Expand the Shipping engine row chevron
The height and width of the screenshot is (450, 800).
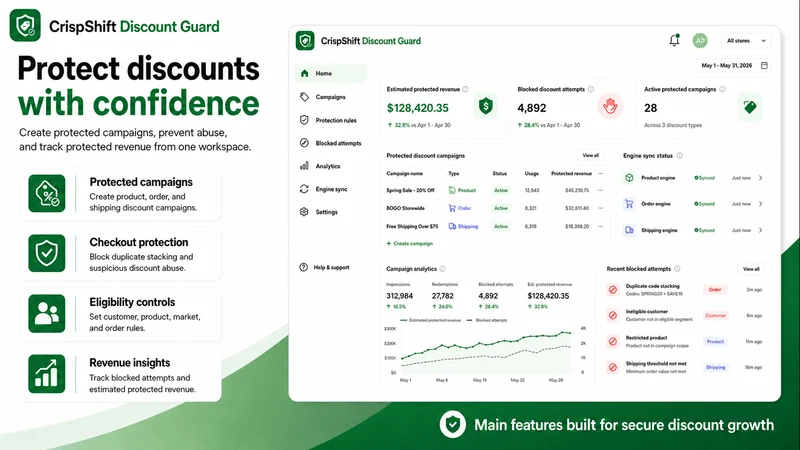click(760, 231)
